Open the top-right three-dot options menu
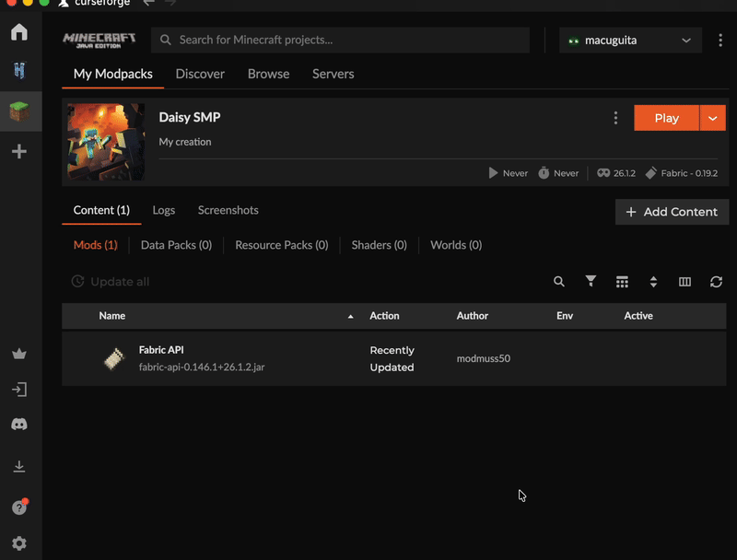Screen dimensions: 737x560 720,40
